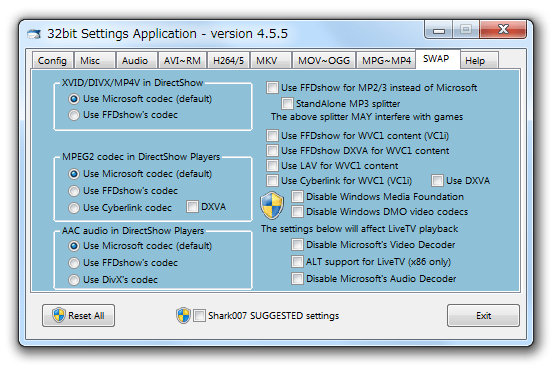
Task: Click the app icon in the title bar
Action: click(x=34, y=34)
